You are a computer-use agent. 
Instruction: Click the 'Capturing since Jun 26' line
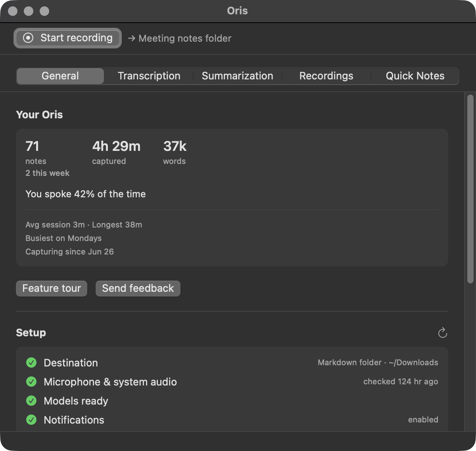pyautogui.click(x=69, y=252)
